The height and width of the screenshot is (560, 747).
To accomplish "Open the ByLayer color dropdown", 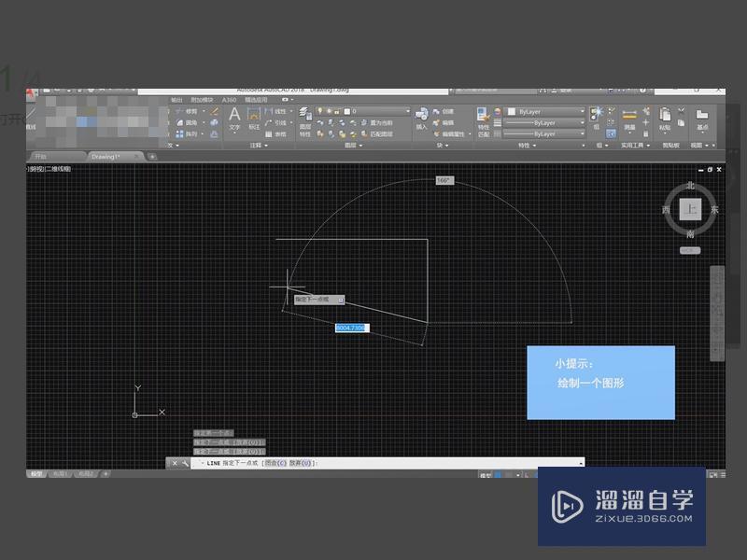I will click(x=545, y=111).
